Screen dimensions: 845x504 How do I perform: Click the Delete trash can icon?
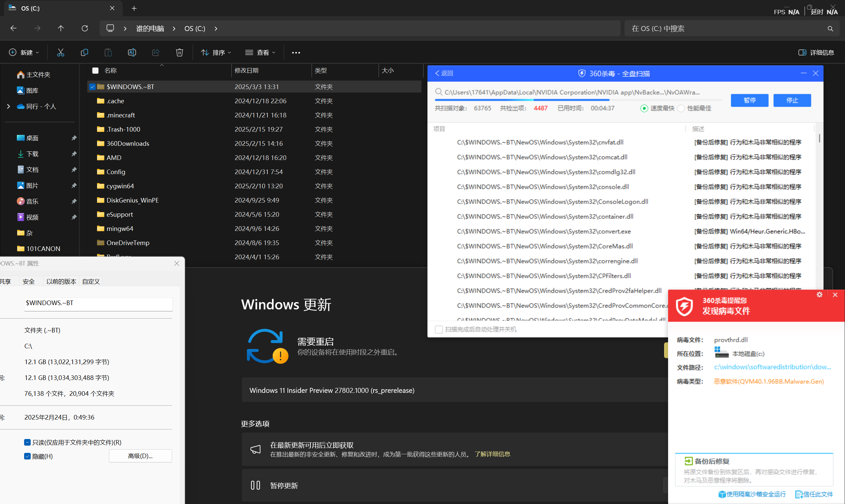point(179,52)
